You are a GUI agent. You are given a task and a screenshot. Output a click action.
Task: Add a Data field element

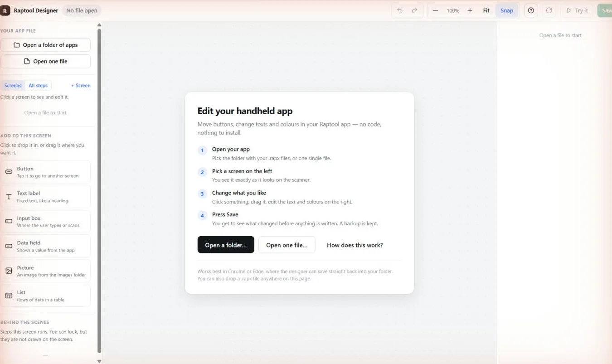point(45,246)
